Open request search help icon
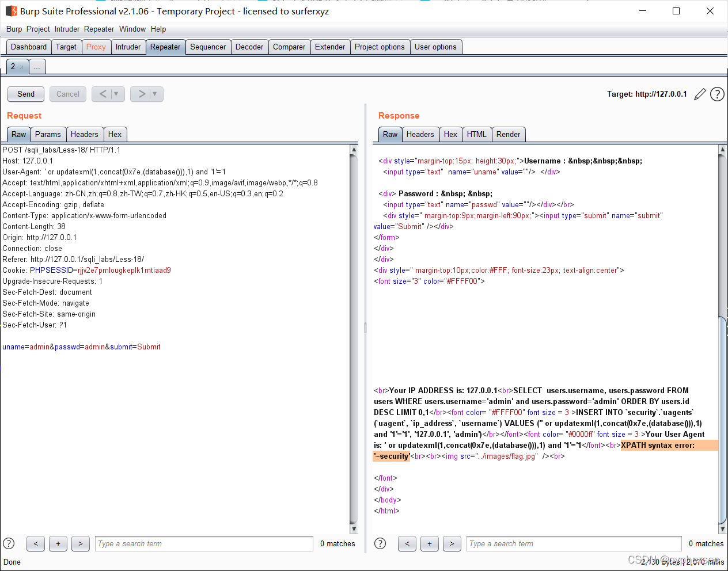This screenshot has width=728, height=571. click(9, 543)
